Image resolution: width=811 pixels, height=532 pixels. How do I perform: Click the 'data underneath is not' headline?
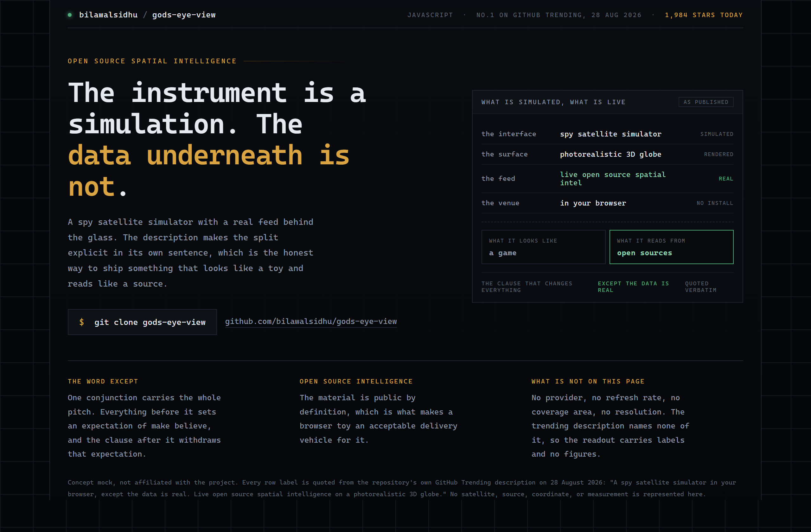(x=208, y=171)
